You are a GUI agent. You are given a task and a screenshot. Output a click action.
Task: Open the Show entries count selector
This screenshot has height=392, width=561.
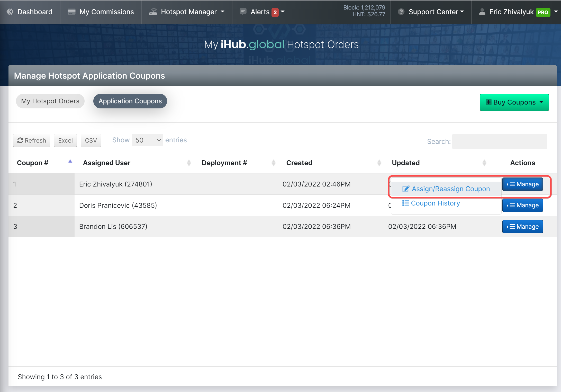(x=147, y=140)
